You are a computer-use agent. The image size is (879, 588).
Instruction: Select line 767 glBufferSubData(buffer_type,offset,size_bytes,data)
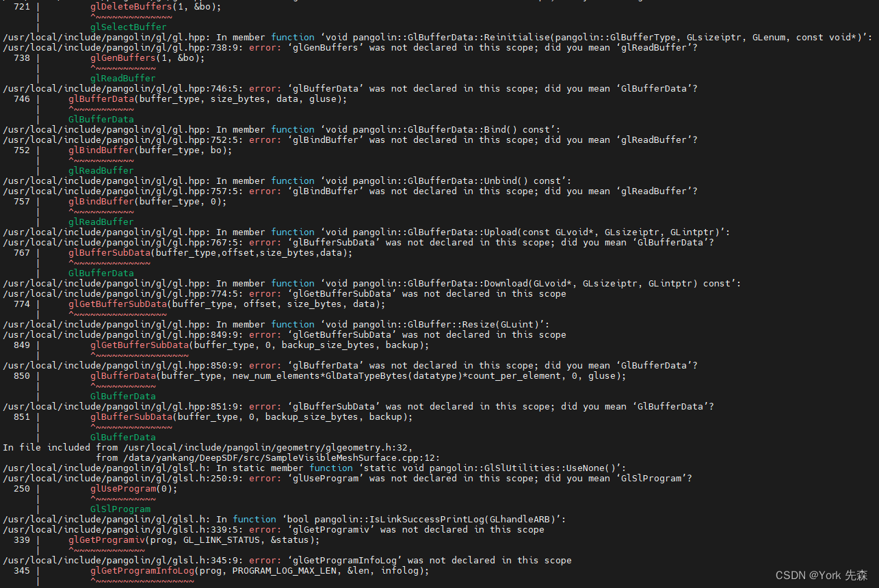pyautogui.click(x=210, y=252)
